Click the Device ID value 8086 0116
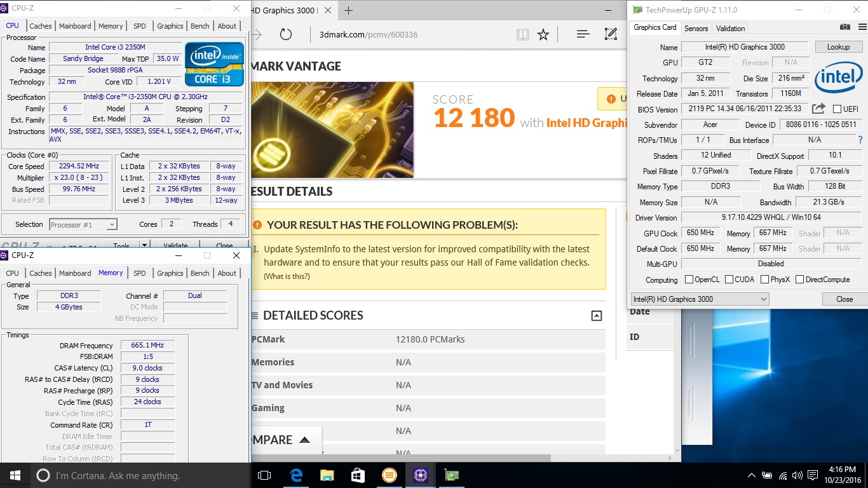Image resolution: width=868 pixels, height=488 pixels. tap(822, 125)
